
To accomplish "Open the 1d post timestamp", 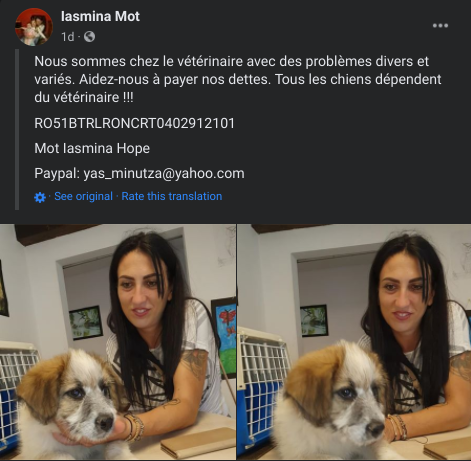I will (x=68, y=37).
